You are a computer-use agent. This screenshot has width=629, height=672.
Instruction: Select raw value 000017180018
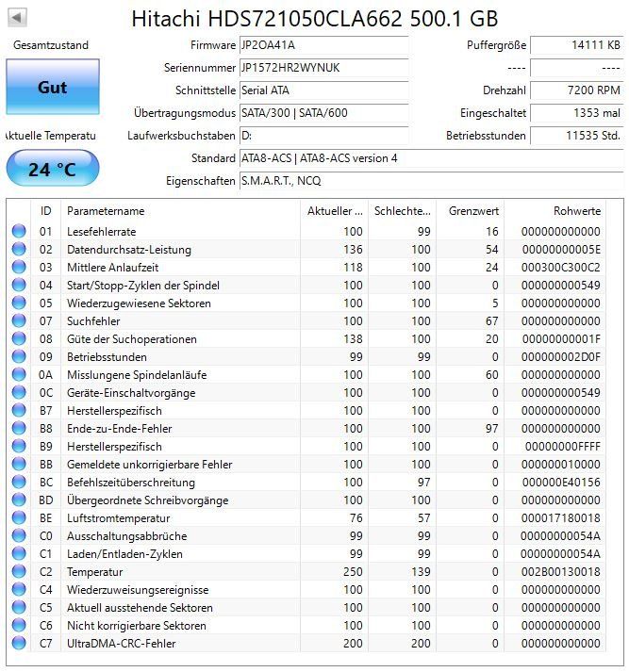coord(561,518)
